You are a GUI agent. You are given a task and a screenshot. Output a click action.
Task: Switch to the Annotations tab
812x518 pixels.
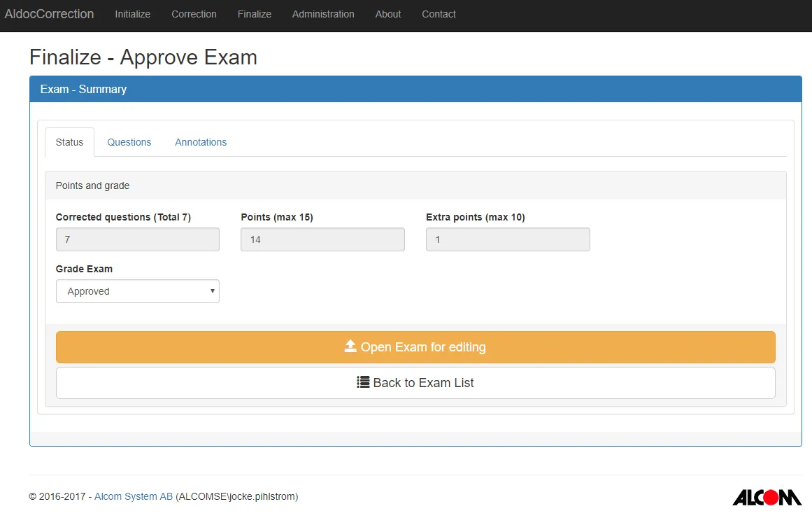click(201, 142)
